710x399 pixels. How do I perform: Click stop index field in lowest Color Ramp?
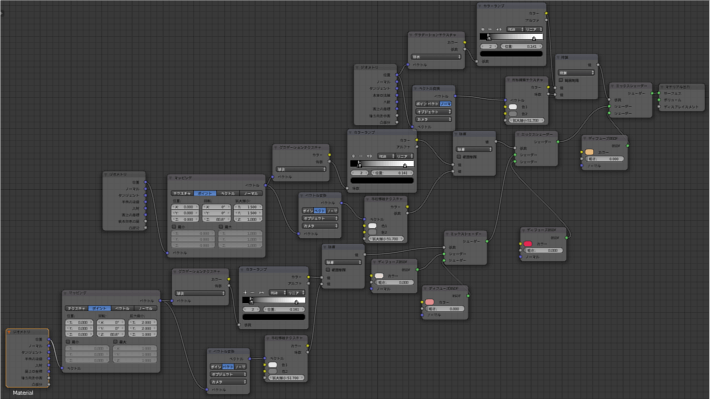point(251,309)
